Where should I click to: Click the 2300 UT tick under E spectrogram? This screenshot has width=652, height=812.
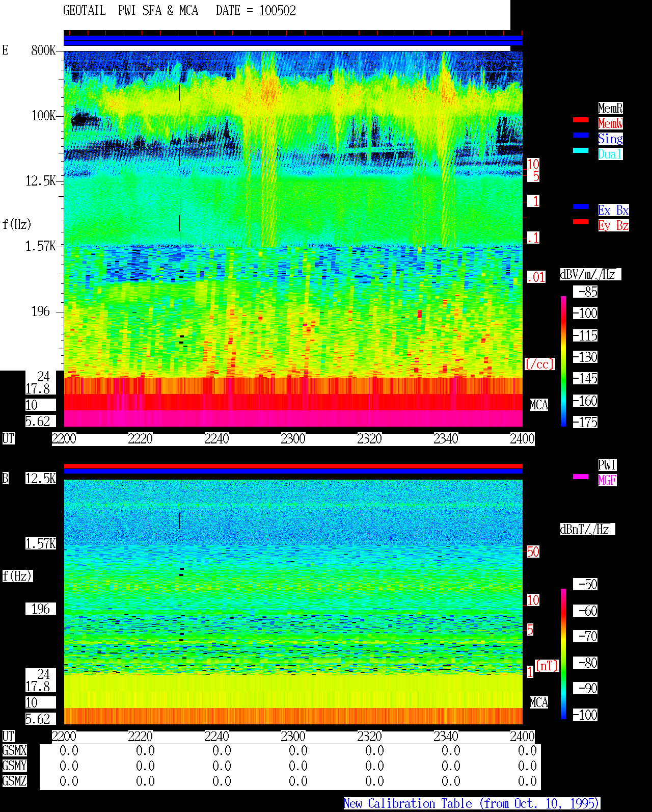click(x=293, y=439)
